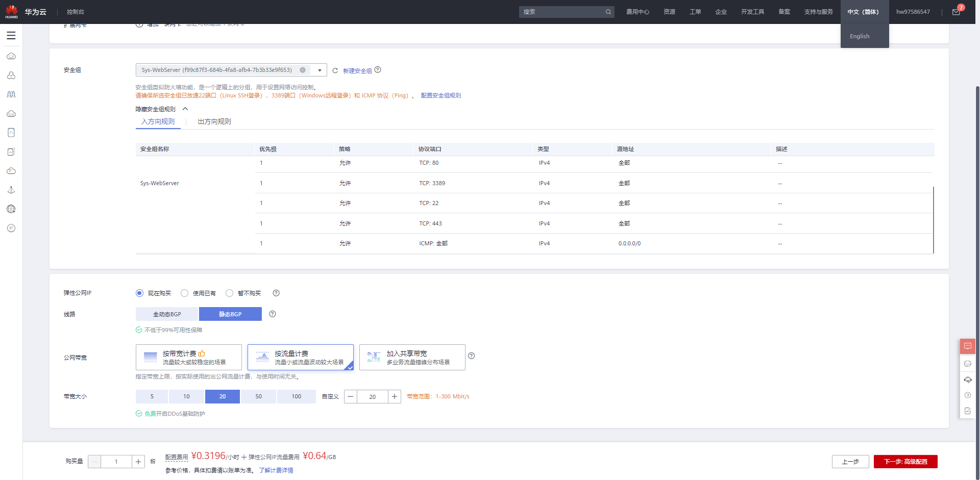Clear the selected Sys-WebServer security group

303,70
